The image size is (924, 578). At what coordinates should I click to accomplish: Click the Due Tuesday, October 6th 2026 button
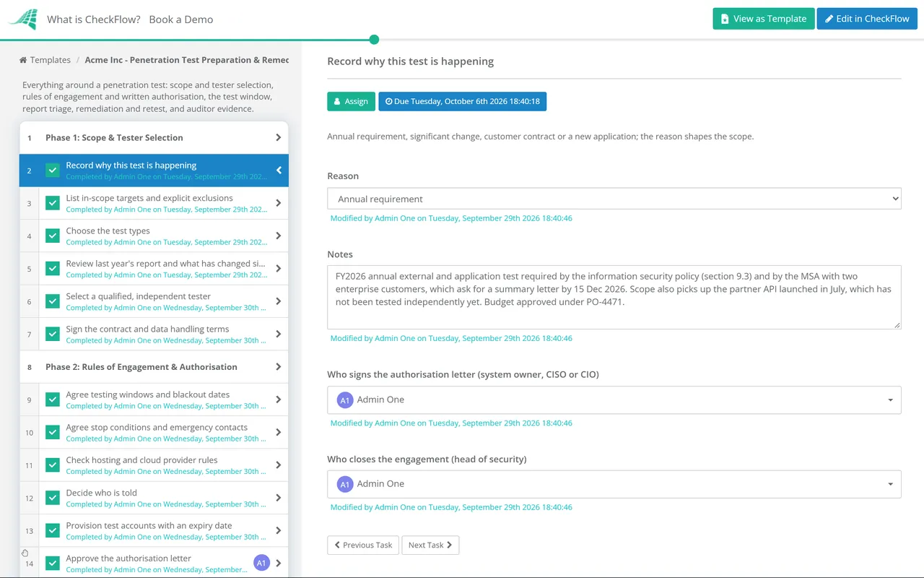click(x=463, y=101)
